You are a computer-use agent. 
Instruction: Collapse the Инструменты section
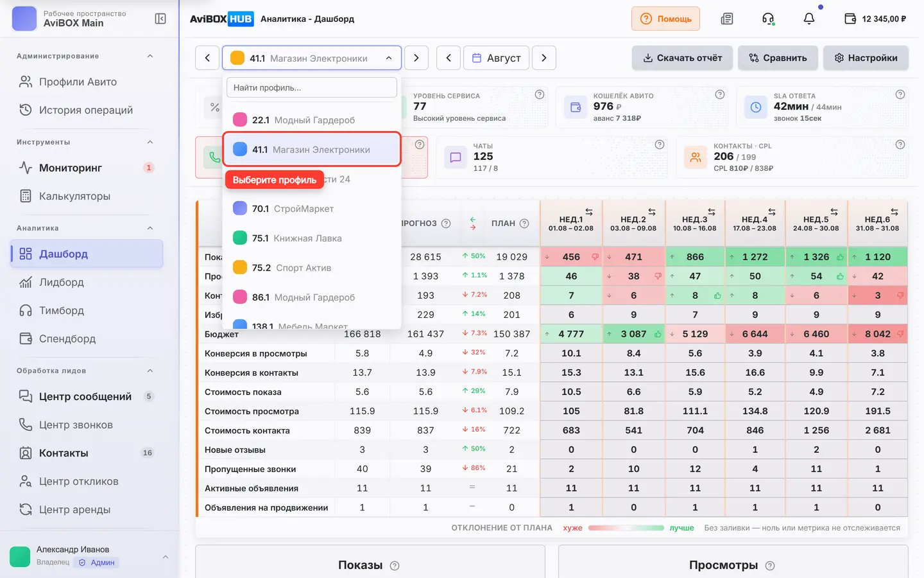point(150,142)
